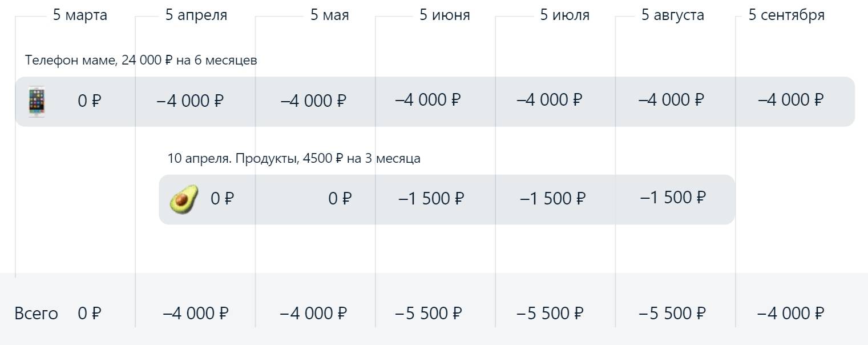Viewport: 868px width, 345px height.
Task: Click the Телефон маме purchase title
Action: pyautogui.click(x=141, y=60)
